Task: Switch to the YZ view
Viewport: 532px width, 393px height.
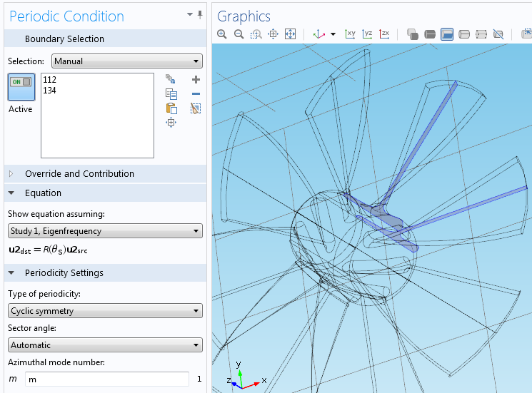Action: (x=367, y=34)
